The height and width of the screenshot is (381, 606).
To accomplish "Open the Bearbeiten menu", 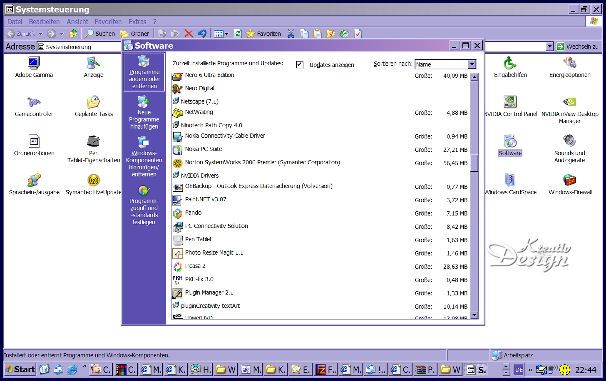I will click(44, 22).
